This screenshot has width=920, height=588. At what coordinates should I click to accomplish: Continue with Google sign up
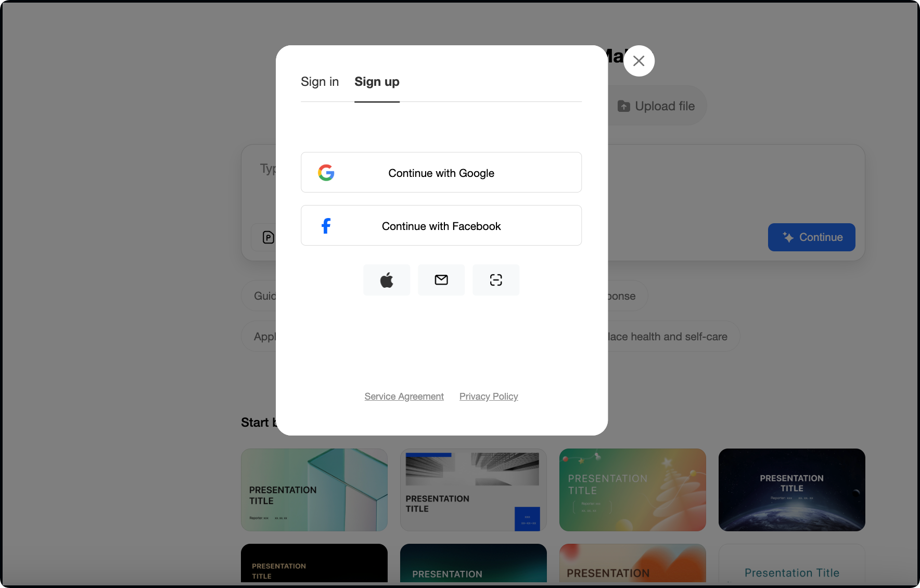[441, 172]
